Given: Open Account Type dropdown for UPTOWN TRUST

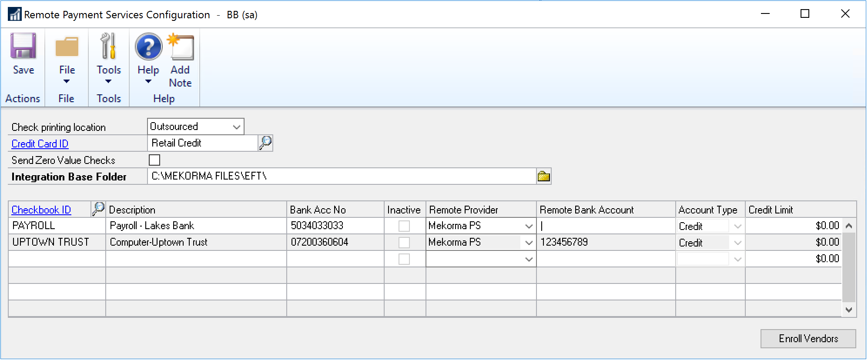Looking at the screenshot, I should point(737,243).
